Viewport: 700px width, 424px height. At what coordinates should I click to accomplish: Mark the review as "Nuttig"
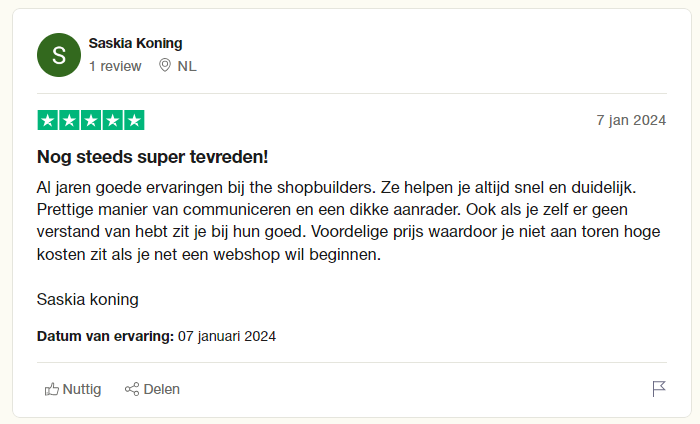tap(82, 389)
